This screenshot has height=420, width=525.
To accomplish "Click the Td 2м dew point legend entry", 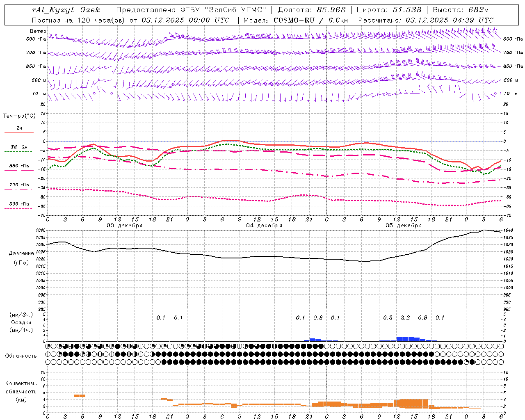I will click(19, 147).
